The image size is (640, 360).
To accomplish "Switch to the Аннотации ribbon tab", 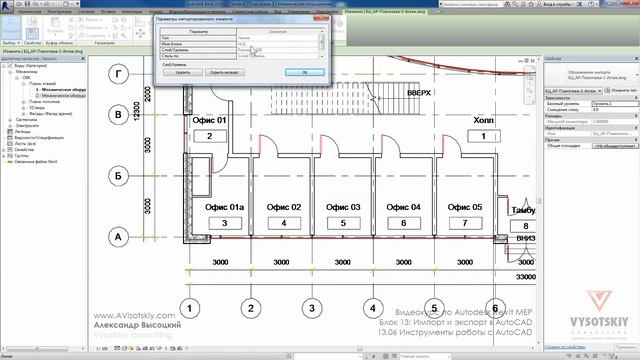I will [132, 11].
